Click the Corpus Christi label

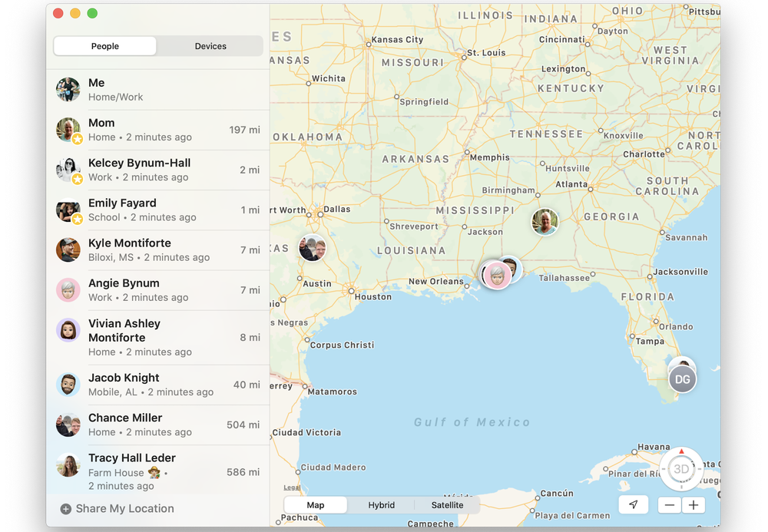tap(342, 345)
